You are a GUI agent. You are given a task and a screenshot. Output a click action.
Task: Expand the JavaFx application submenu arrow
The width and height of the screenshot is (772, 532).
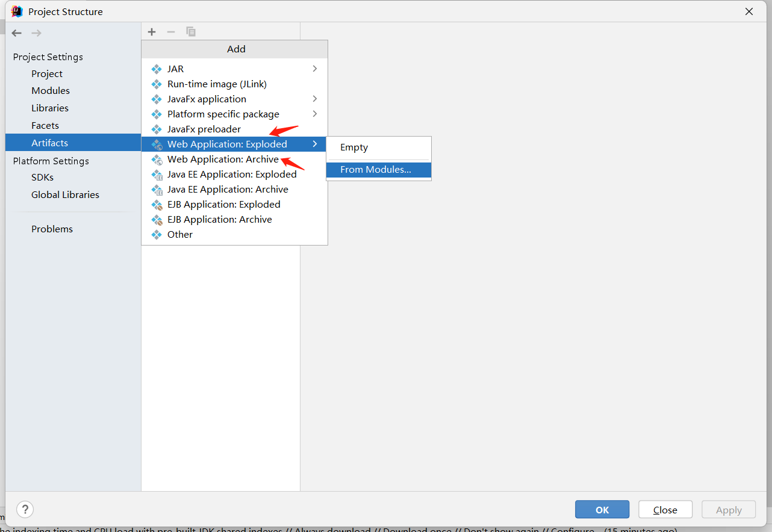315,99
